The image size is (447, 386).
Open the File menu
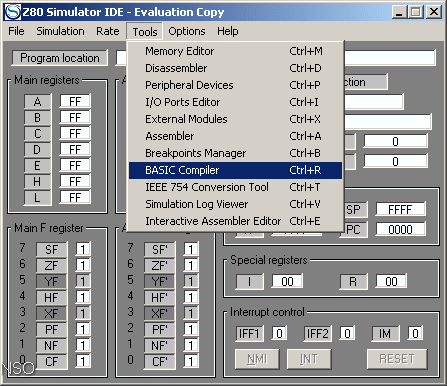tap(16, 31)
